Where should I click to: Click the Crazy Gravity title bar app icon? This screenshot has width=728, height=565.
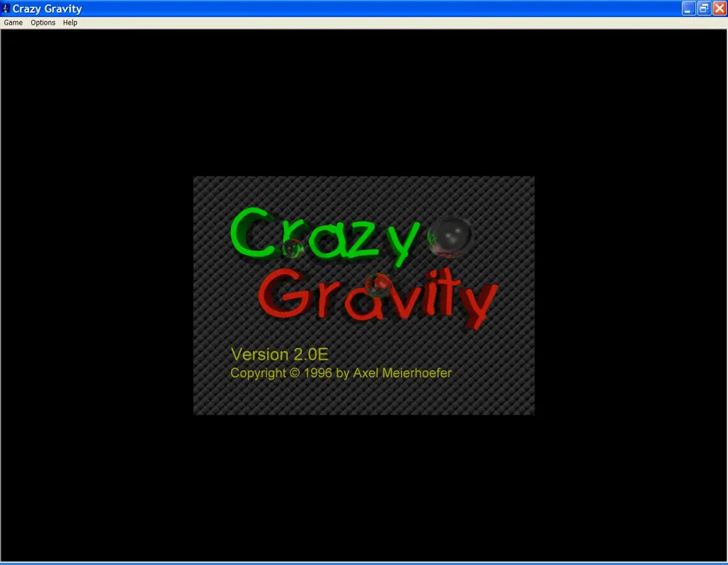[x=6, y=8]
